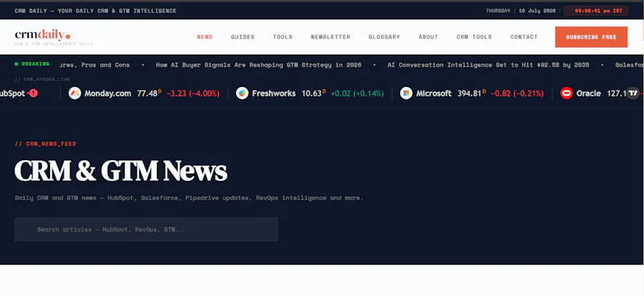644x296 pixels.
Task: Open the ABOUT page
Action: 428,37
